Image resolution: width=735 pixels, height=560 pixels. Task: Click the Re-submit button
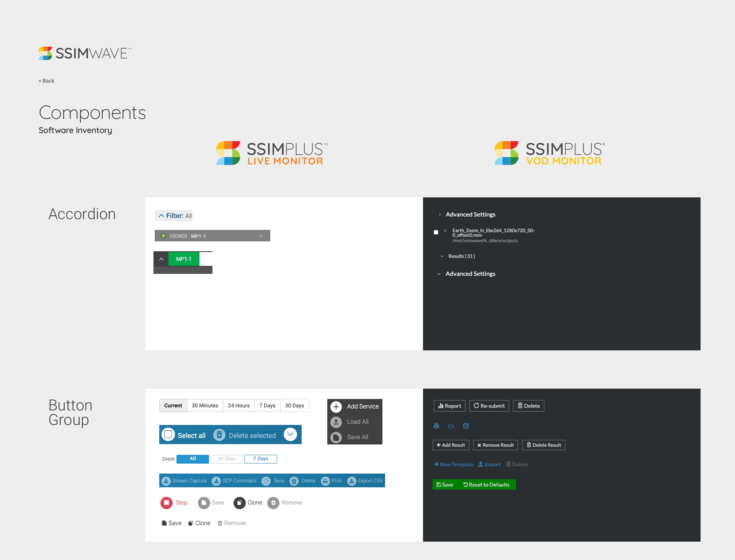click(489, 406)
